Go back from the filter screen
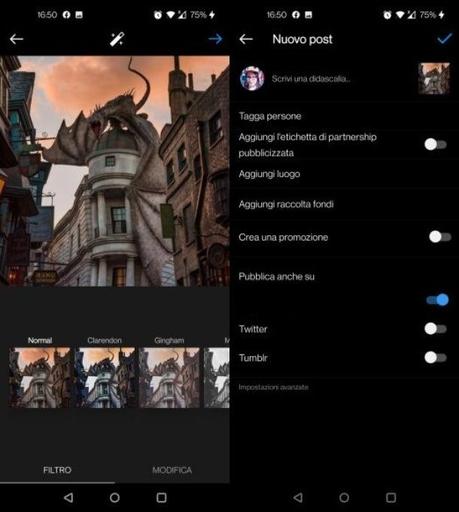The width and height of the screenshot is (459, 512). (16, 39)
